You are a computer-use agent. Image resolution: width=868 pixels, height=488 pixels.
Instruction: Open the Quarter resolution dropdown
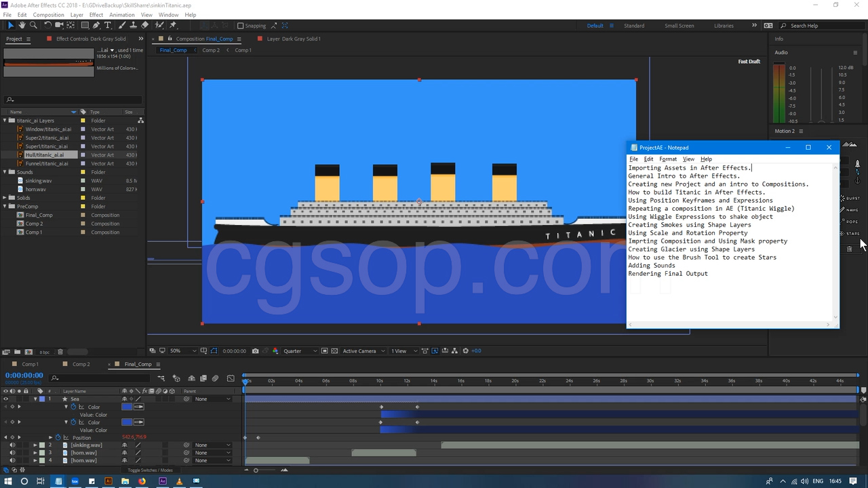(x=300, y=351)
